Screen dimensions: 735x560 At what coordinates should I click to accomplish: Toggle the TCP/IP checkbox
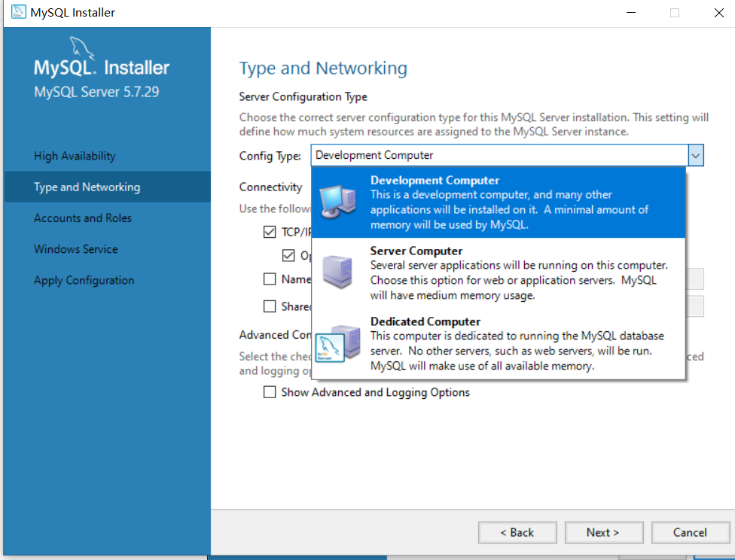[x=270, y=232]
